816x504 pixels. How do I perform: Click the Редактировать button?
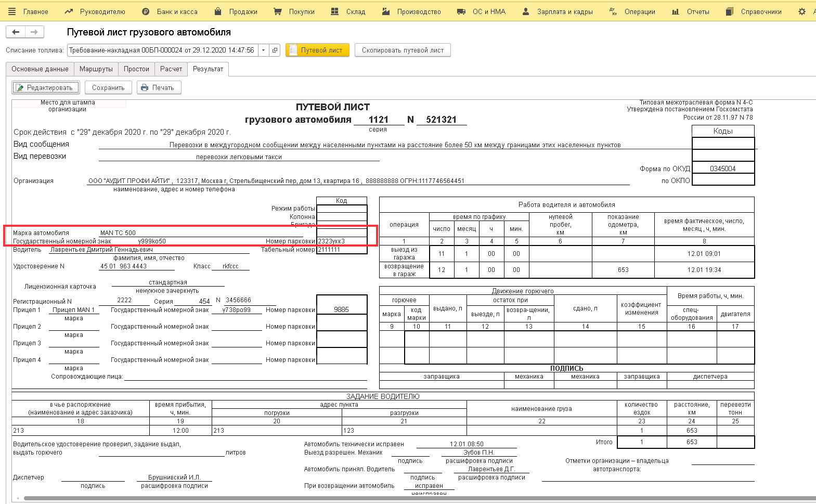click(46, 88)
